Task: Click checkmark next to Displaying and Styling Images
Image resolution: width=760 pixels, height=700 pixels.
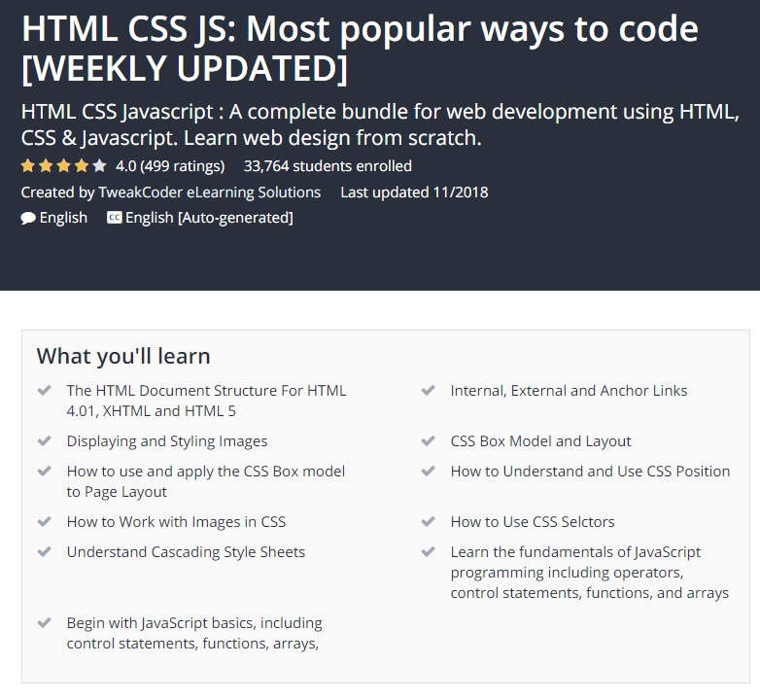Action: click(x=45, y=441)
